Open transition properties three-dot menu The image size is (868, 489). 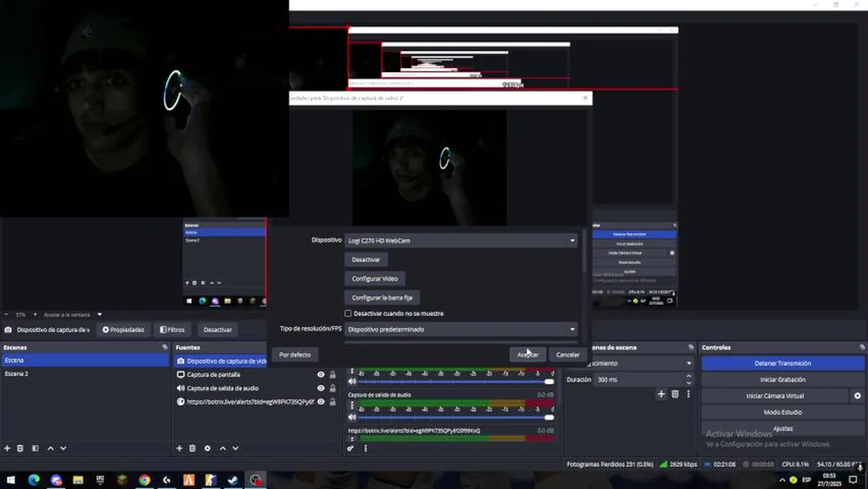(688, 394)
